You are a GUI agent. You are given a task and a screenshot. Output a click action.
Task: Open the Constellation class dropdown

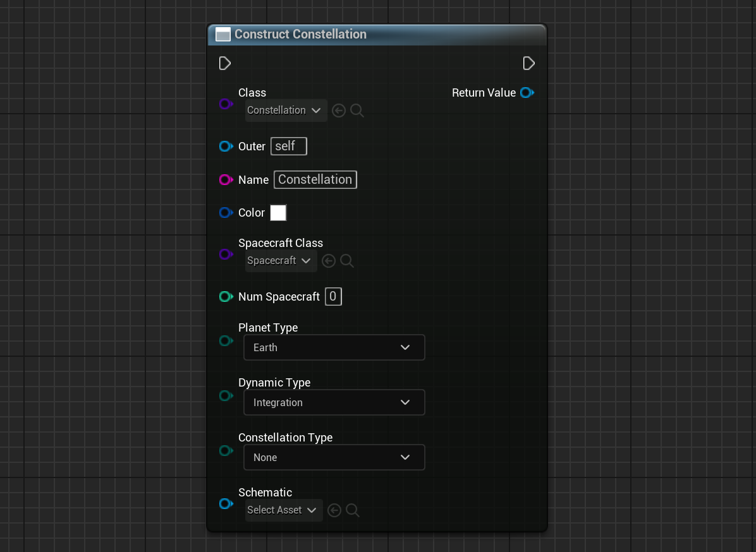[x=286, y=111]
